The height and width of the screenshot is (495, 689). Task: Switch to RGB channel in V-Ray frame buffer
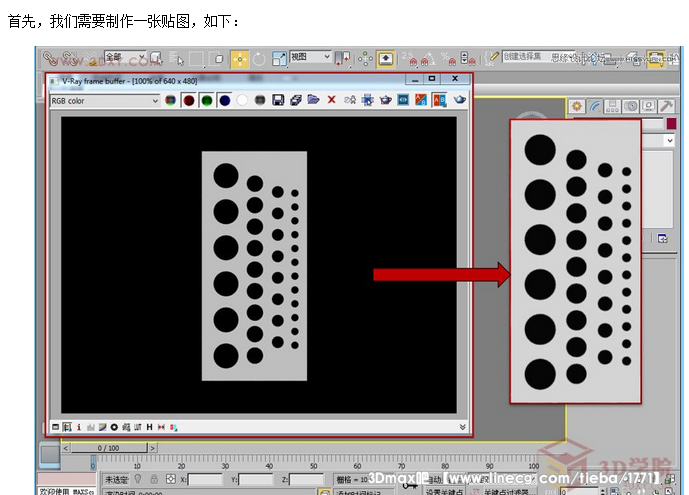tap(170, 101)
